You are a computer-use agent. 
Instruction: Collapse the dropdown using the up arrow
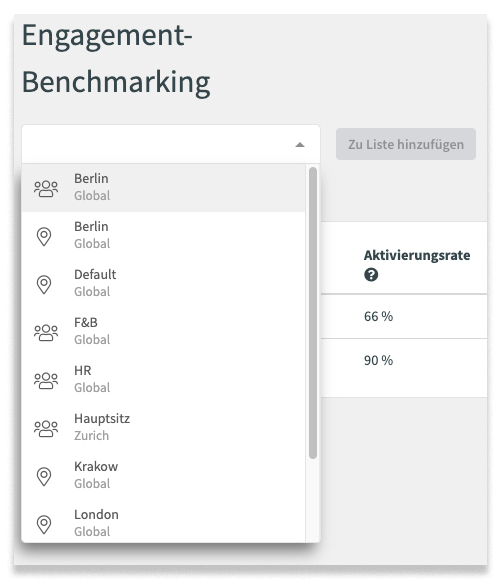coord(300,145)
